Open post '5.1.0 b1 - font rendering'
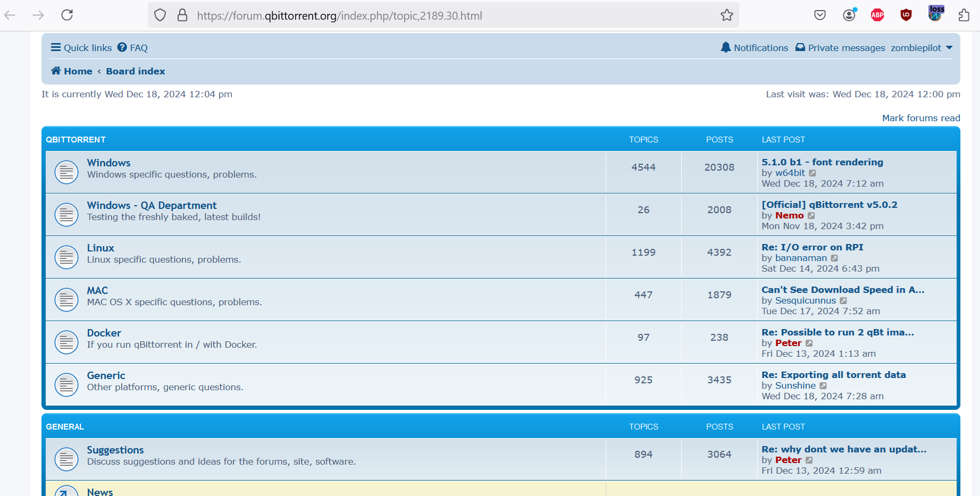The width and height of the screenshot is (980, 496). click(x=822, y=162)
